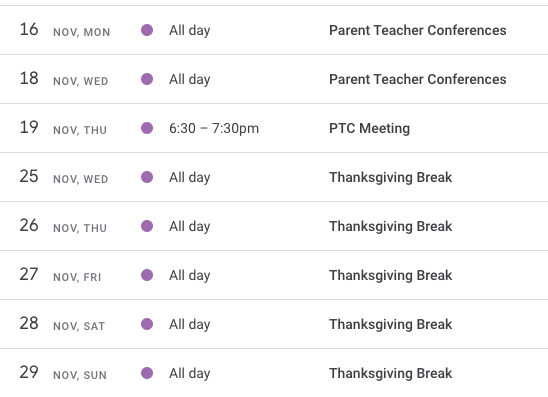The image size is (548, 397).
Task: Click purple dot for Nov 25 event
Action: click(x=147, y=177)
